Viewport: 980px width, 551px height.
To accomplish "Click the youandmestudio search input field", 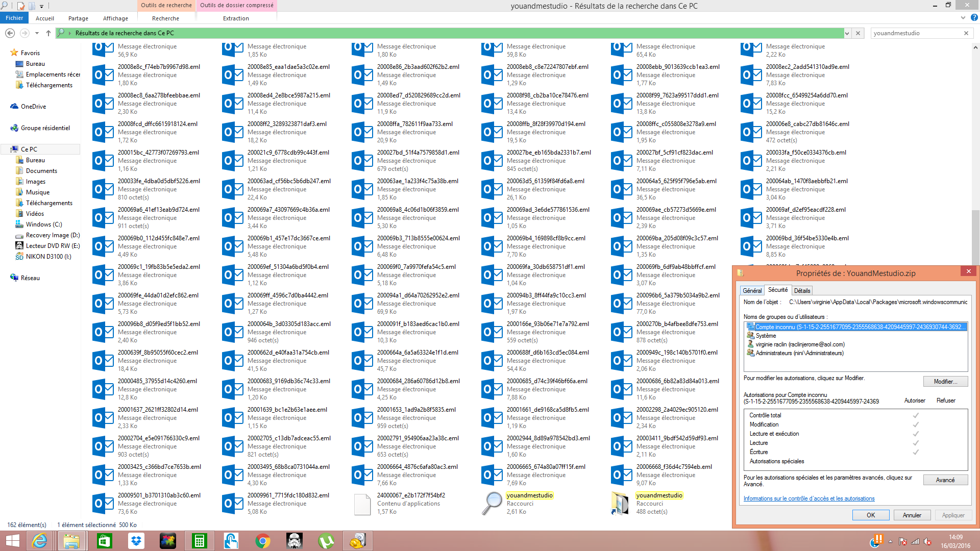I will pos(916,33).
